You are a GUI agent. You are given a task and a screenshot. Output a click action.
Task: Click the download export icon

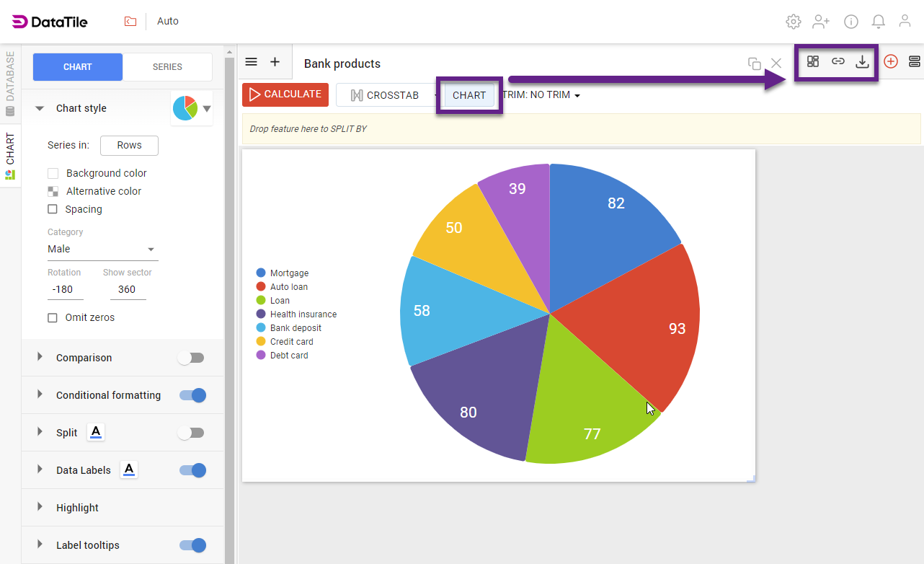[x=862, y=62]
